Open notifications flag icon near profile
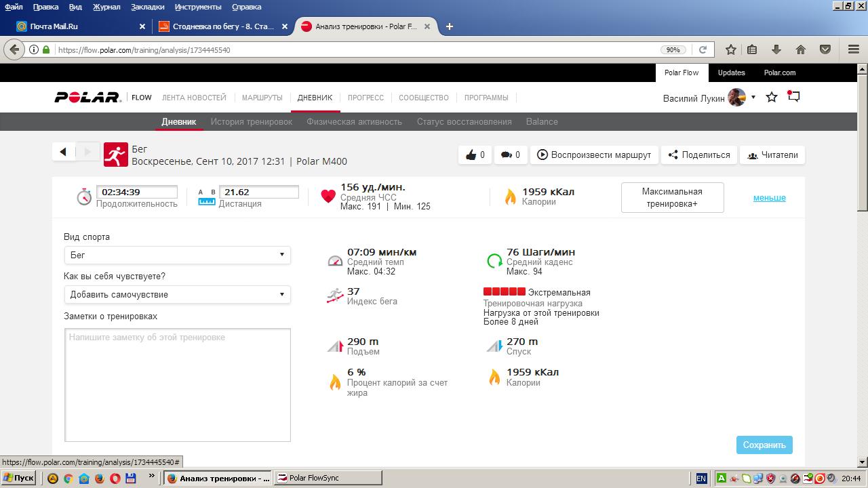 pos(793,97)
